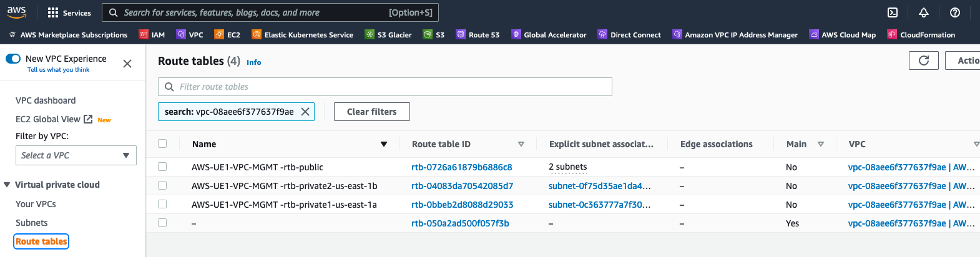Open the notifications bell
The height and width of the screenshot is (257, 980).
click(x=924, y=12)
